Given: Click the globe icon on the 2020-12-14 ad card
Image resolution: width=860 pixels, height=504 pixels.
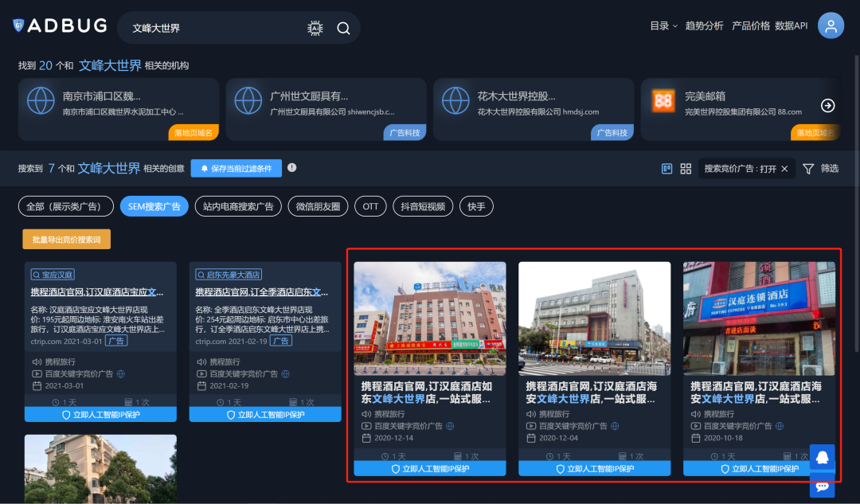Looking at the screenshot, I should (x=450, y=426).
